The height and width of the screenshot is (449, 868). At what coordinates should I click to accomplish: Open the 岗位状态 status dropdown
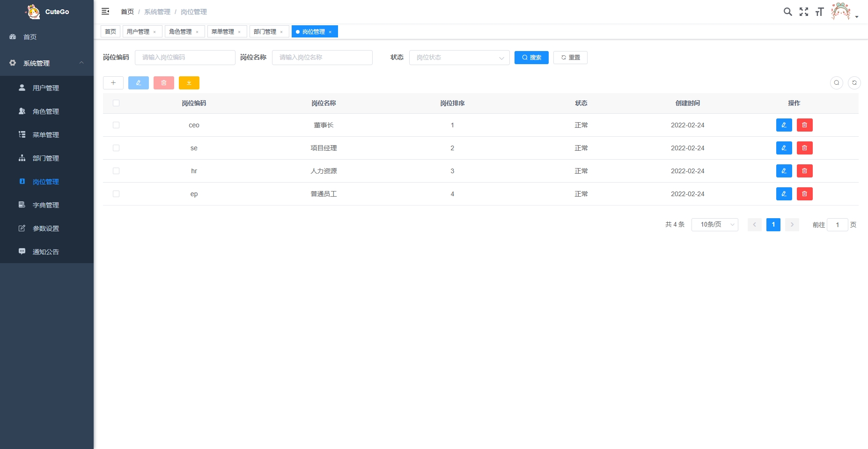[459, 58]
